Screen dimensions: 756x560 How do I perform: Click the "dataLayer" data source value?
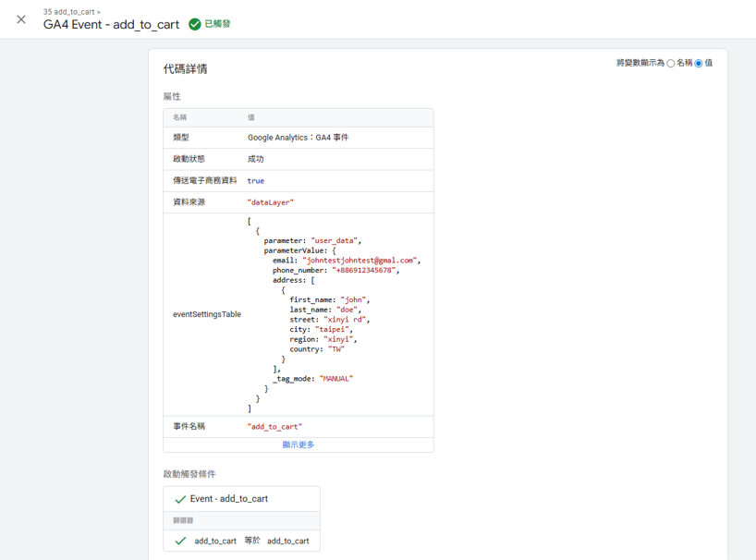click(270, 202)
